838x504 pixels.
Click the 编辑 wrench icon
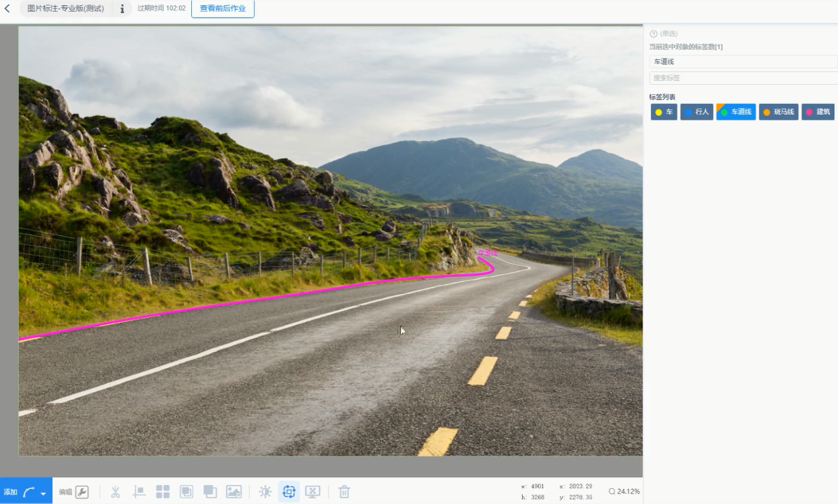82,491
